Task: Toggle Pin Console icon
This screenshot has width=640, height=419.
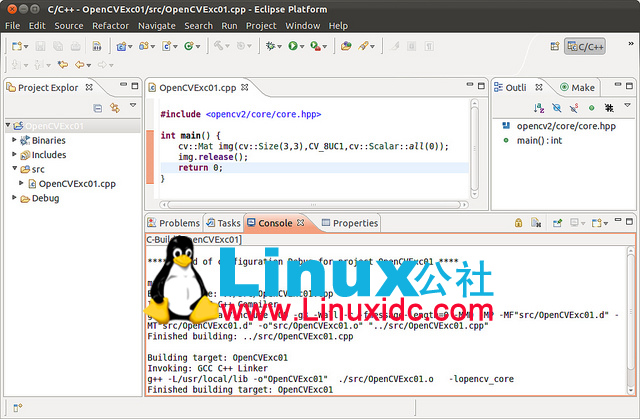Action: [x=557, y=223]
